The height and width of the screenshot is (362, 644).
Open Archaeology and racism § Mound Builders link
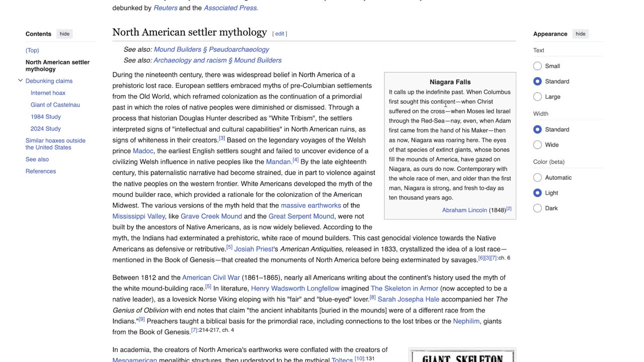(217, 60)
